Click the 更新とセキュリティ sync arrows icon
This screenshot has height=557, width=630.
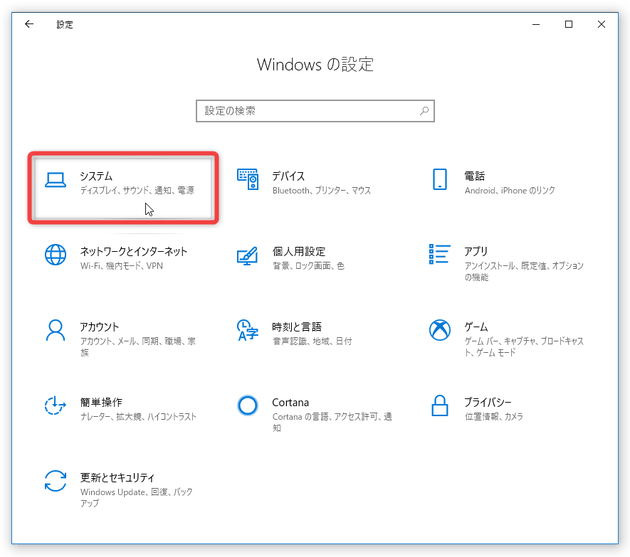click(x=55, y=481)
